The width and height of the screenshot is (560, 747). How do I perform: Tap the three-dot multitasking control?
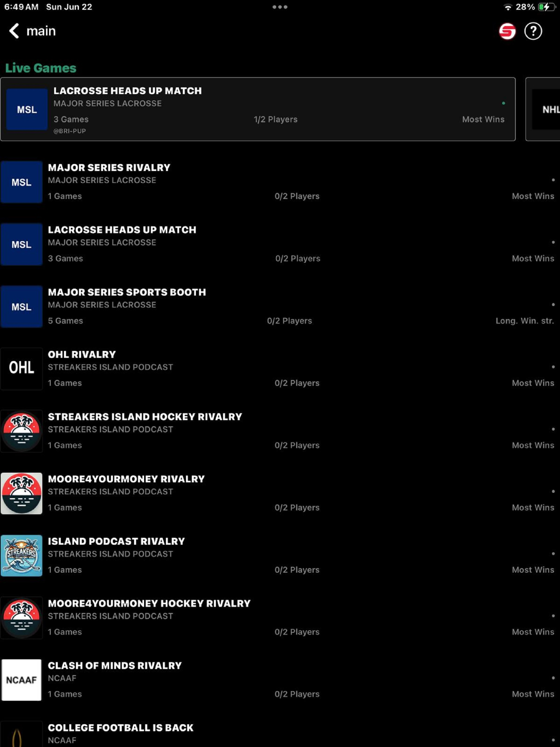280,7
